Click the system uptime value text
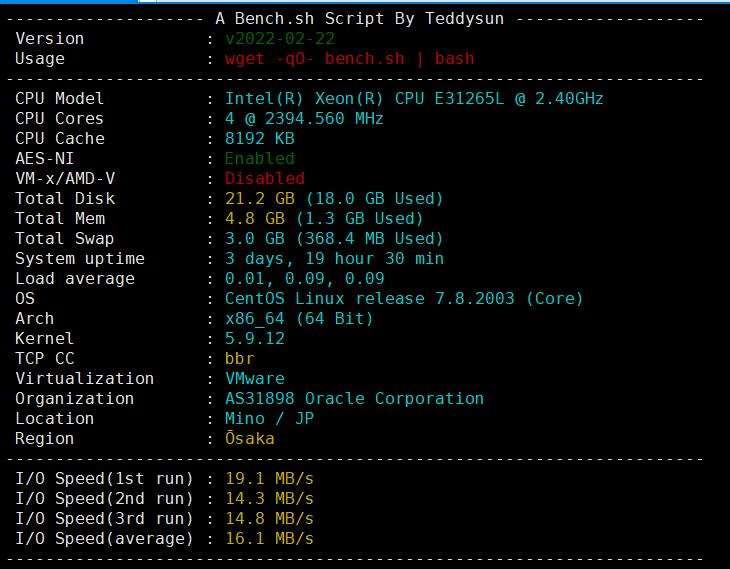The width and height of the screenshot is (730, 569). pyautogui.click(x=334, y=258)
